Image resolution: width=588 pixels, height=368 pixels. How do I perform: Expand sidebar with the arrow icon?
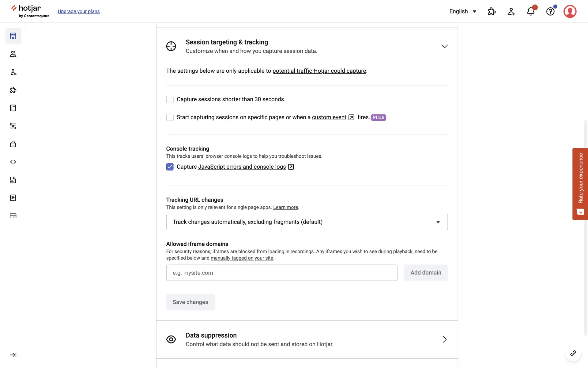pos(13,355)
